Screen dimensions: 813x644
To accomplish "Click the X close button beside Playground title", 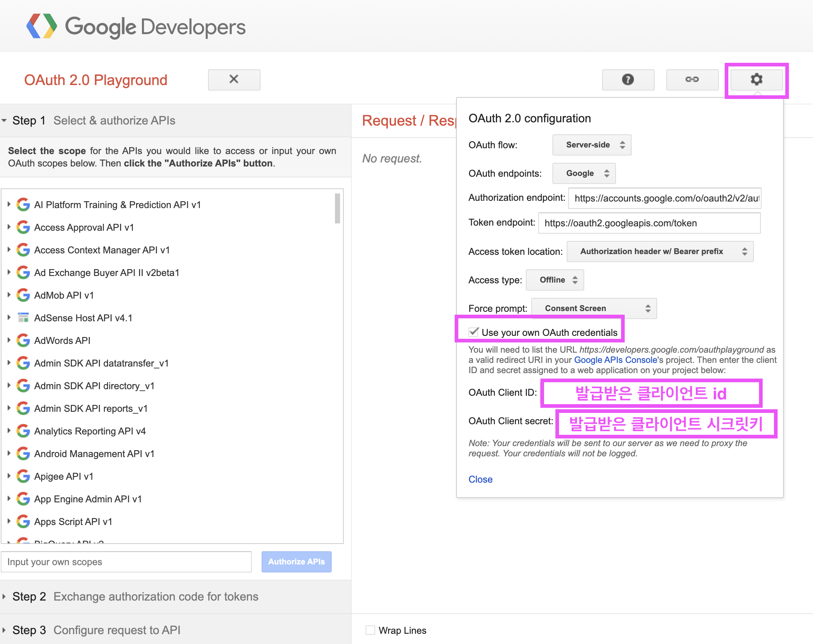I will pos(234,80).
